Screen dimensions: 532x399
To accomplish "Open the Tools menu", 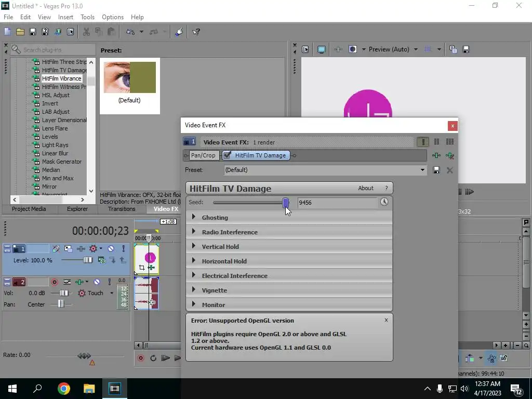I will pos(87,17).
